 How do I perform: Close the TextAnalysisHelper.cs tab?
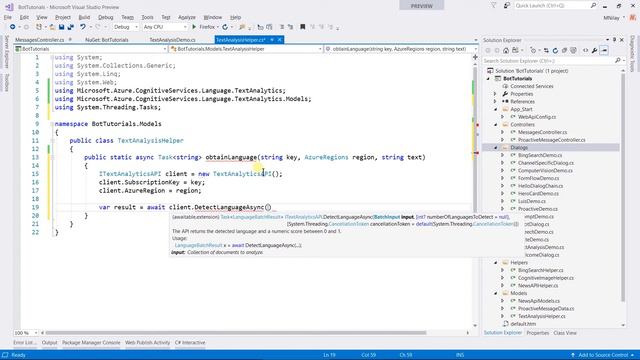[x=280, y=40]
